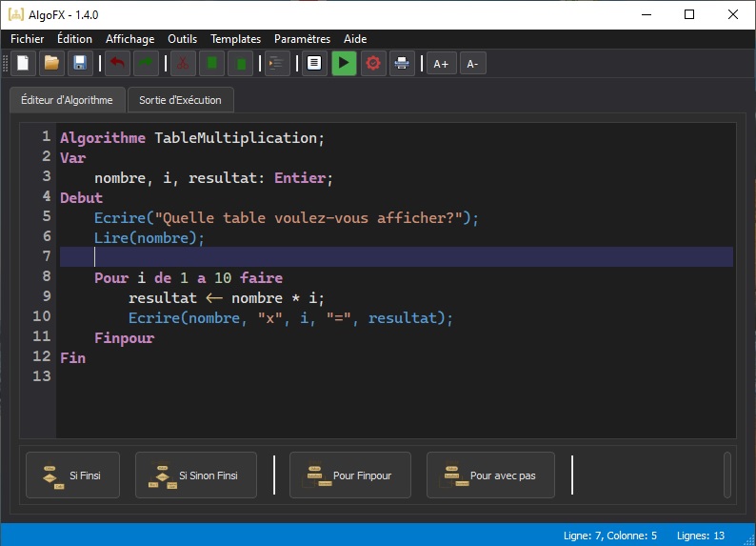The image size is (756, 546).
Task: Click line number 5 in the gutter
Action: (x=47, y=216)
